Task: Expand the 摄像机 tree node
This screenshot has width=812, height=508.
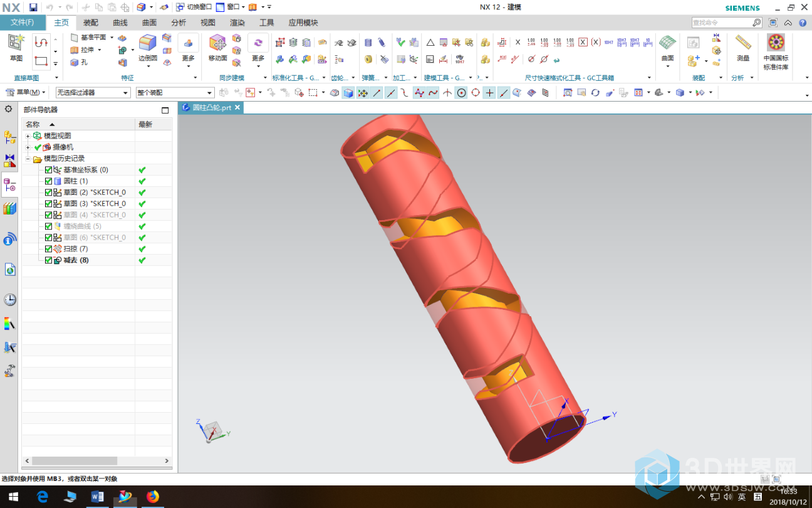Action: (28, 147)
